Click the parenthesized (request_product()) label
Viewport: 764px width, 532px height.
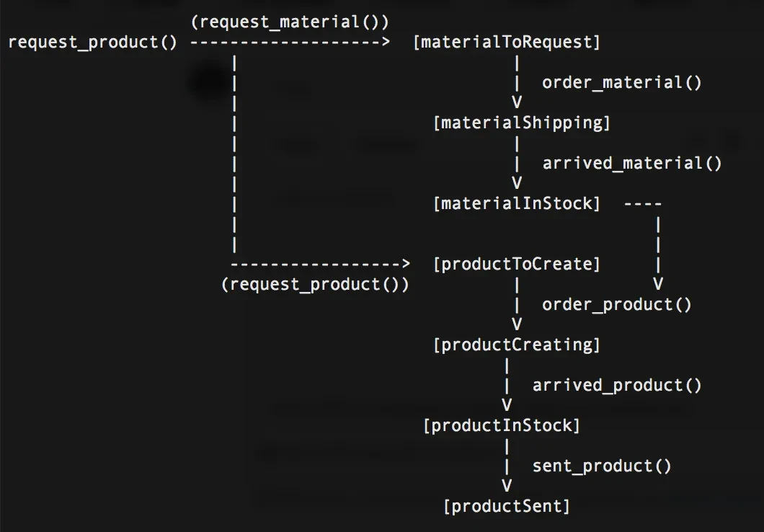(x=315, y=284)
